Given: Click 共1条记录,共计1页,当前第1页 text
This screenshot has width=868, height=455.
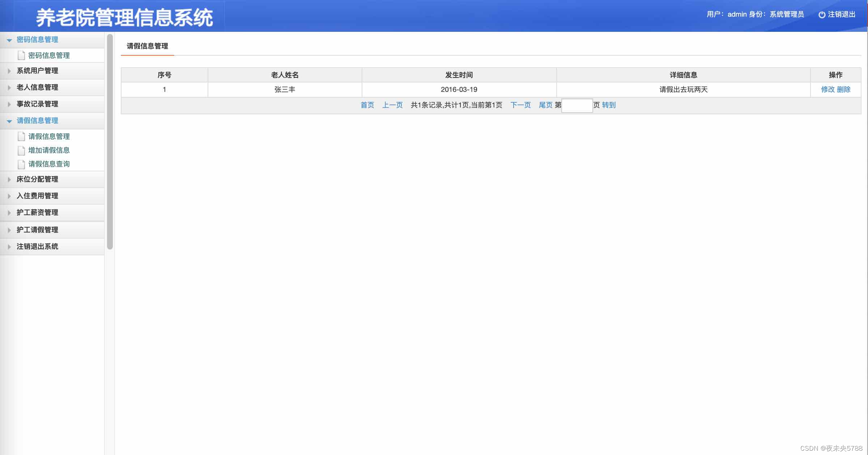Looking at the screenshot, I should pyautogui.click(x=456, y=105).
